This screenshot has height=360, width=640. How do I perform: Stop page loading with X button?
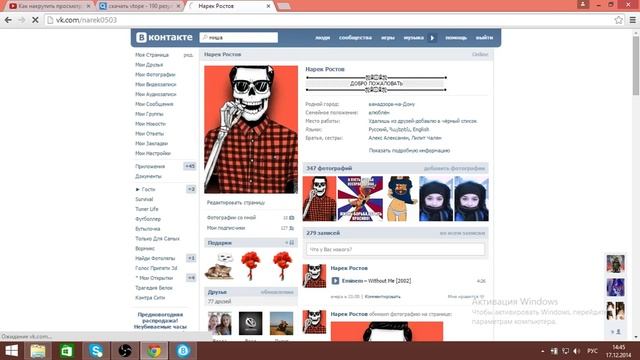35,20
